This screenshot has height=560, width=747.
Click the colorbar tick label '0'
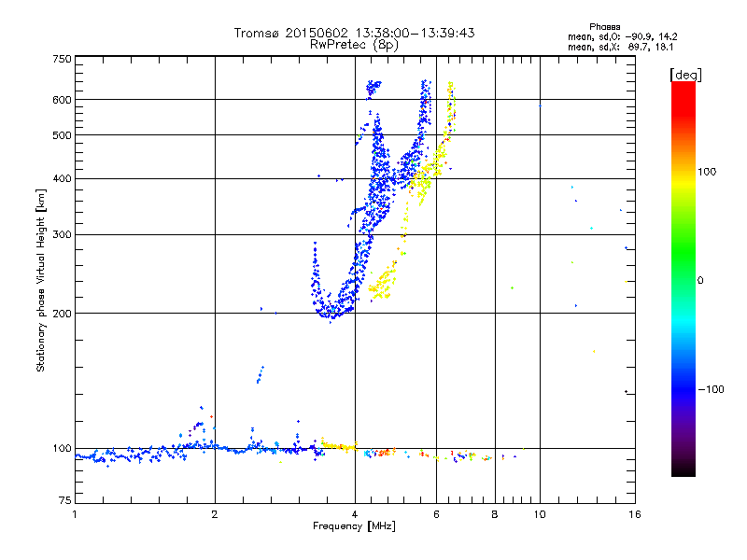[x=700, y=281]
